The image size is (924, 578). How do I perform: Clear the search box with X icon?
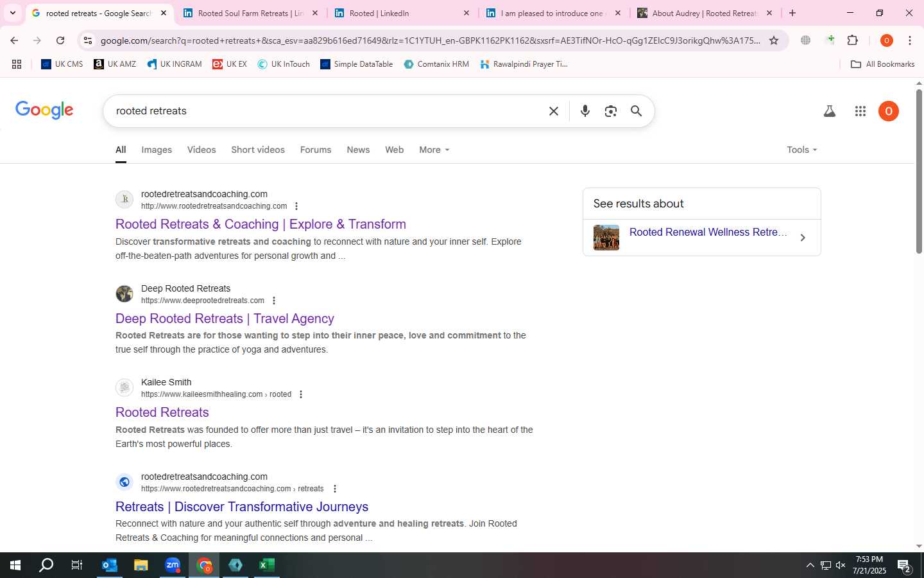coord(554,111)
